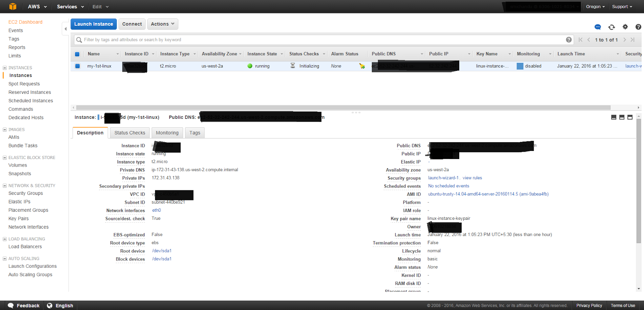Go to first page of results
The image size is (644, 310).
point(580,39)
